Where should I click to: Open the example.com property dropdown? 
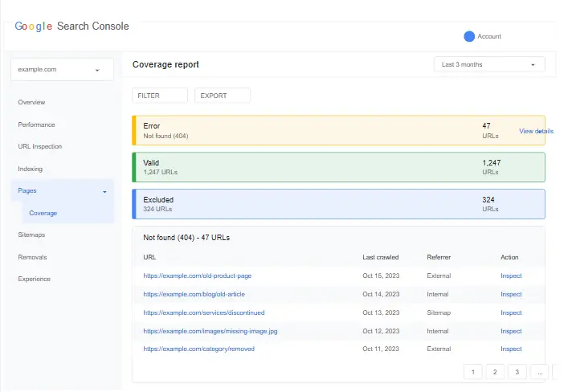[x=62, y=70]
